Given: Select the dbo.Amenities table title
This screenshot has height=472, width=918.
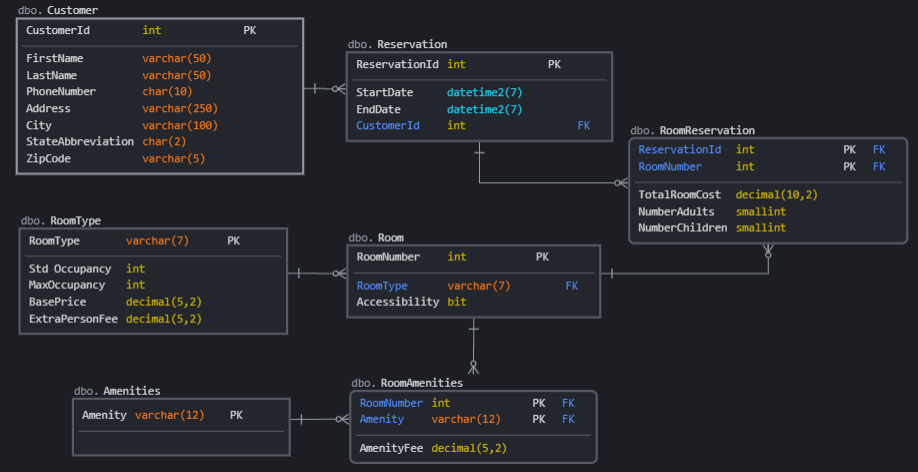Looking at the screenshot, I should point(117,391).
